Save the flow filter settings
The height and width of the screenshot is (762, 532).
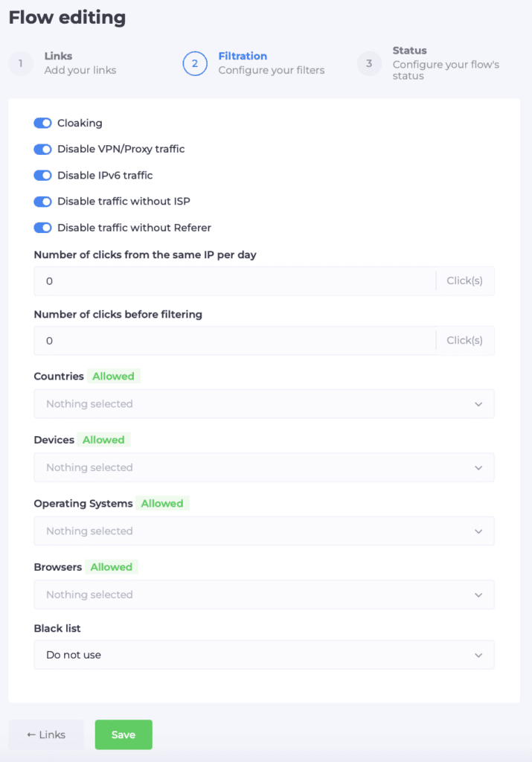pos(123,734)
